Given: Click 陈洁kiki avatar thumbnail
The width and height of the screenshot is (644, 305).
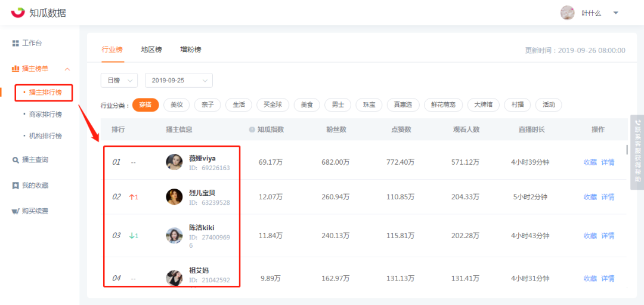Looking at the screenshot, I should pos(174,236).
